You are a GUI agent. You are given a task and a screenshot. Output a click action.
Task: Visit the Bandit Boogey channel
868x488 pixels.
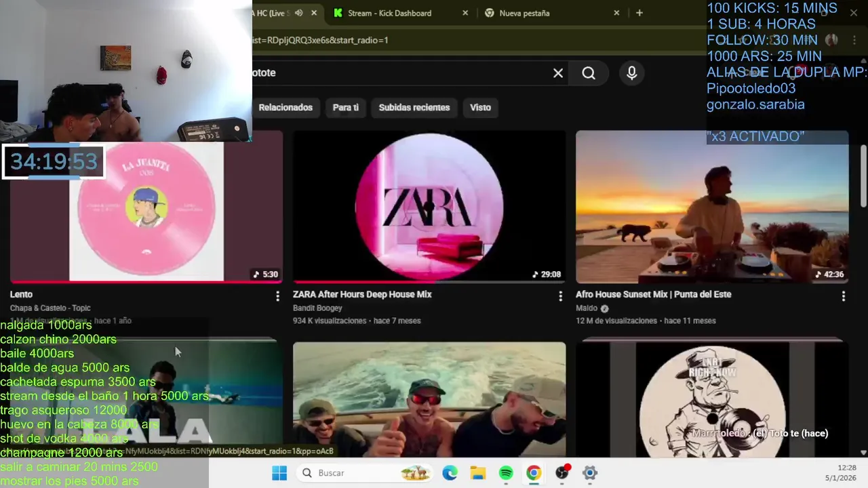point(317,308)
